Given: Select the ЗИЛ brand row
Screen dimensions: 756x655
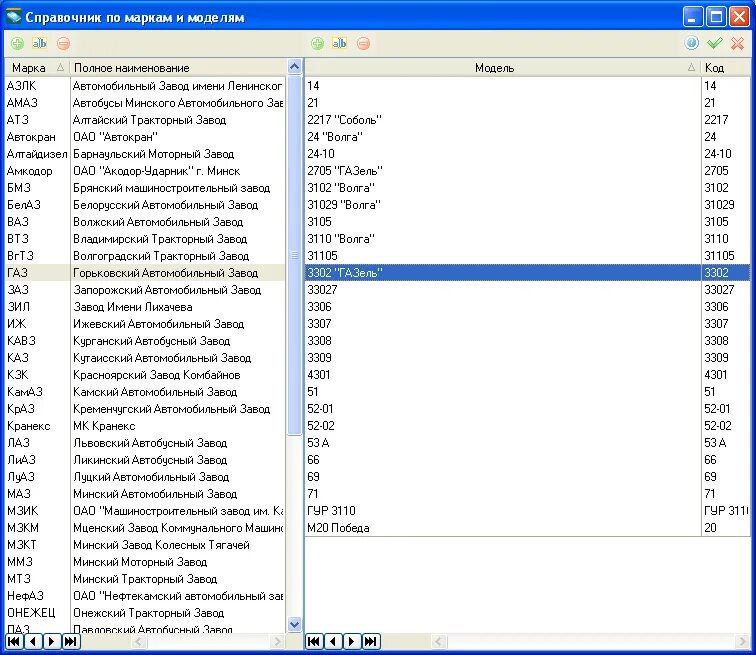Looking at the screenshot, I should [145, 307].
